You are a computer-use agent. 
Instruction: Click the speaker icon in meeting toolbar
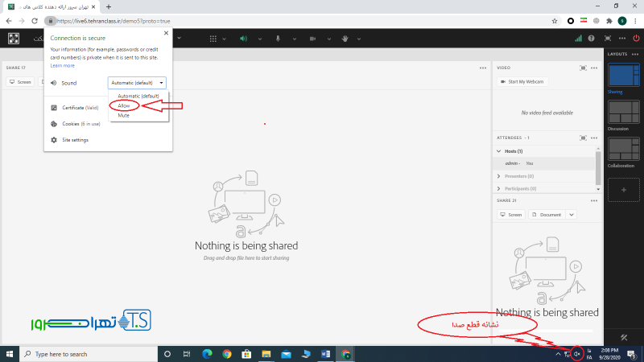(243, 38)
